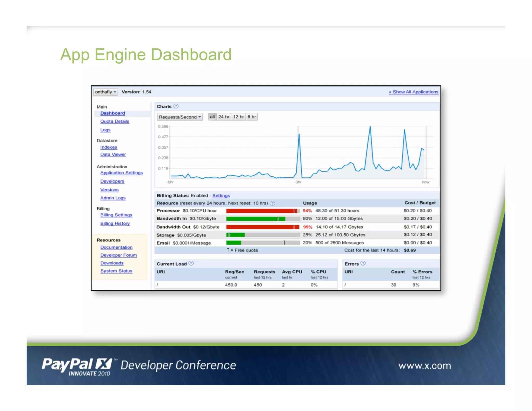This screenshot has width=532, height=411.
Task: Click the Bandwidth In usage bar
Action: [x=263, y=219]
